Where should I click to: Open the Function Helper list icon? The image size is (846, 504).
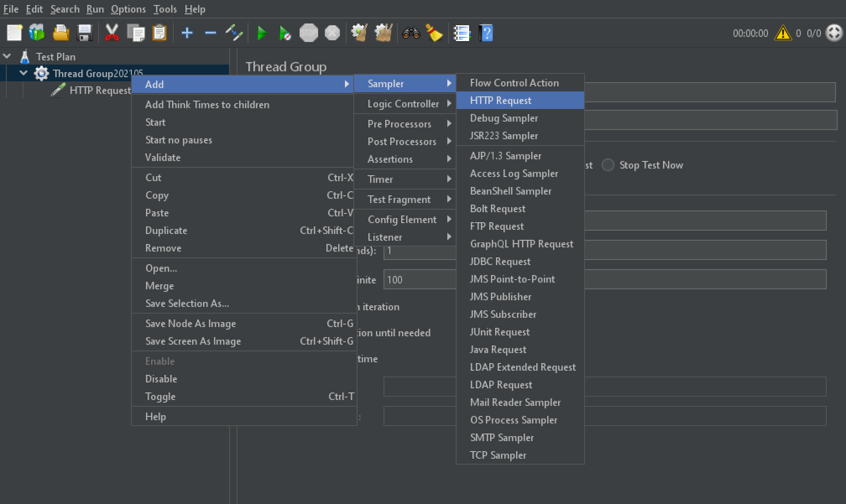pos(462,33)
